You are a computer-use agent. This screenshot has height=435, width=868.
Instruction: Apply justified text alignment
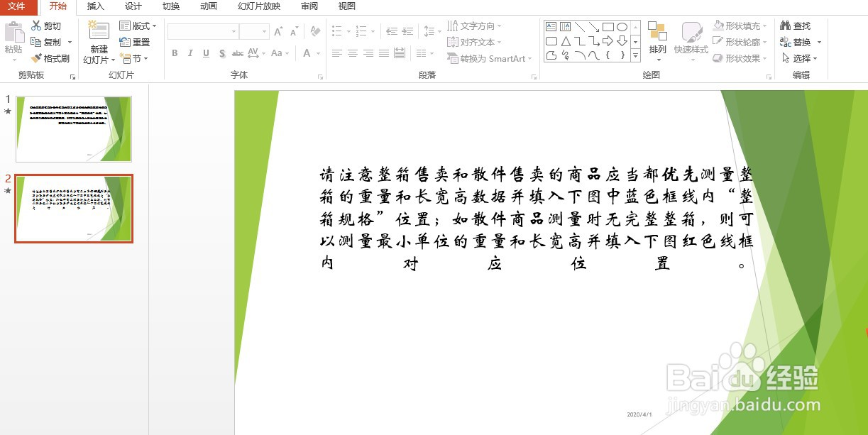point(384,53)
